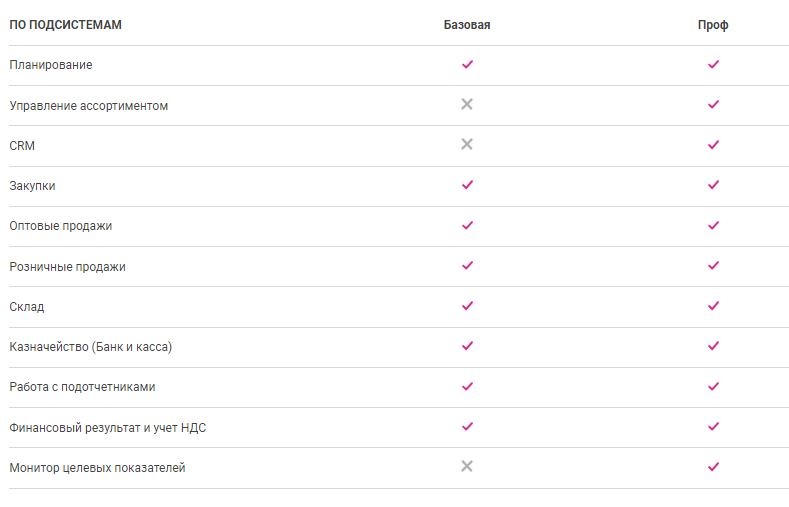Click the Проф checkmark for Работа с подотчетниками
789x507 pixels.
click(713, 386)
